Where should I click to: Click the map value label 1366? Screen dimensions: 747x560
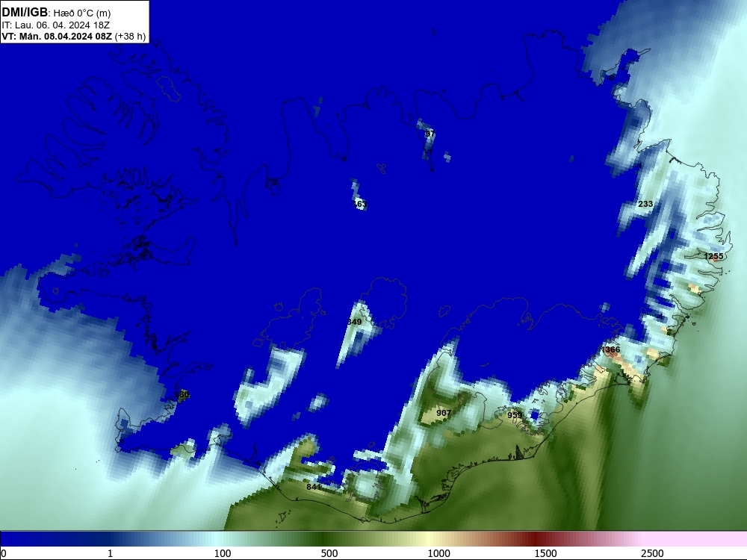point(611,349)
